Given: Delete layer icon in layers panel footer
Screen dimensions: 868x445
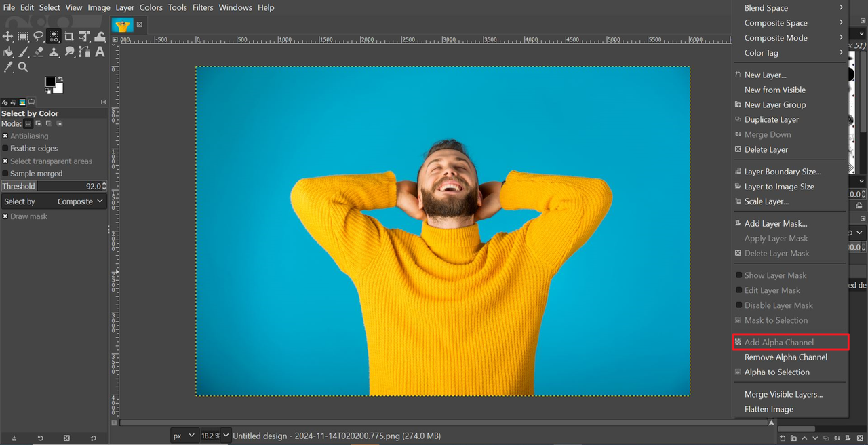Looking at the screenshot, I should click(860, 438).
